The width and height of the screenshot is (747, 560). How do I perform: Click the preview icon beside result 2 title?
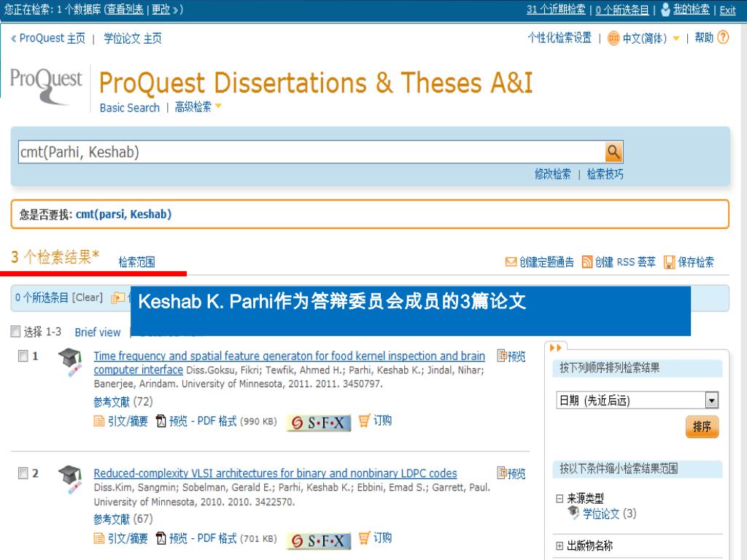pyautogui.click(x=502, y=472)
